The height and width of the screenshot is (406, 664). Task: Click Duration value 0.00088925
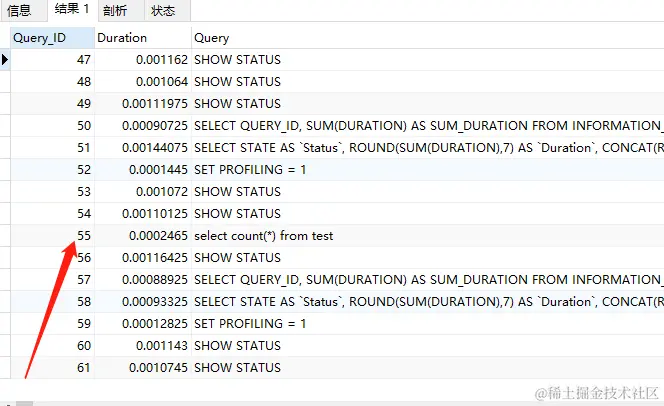point(143,279)
